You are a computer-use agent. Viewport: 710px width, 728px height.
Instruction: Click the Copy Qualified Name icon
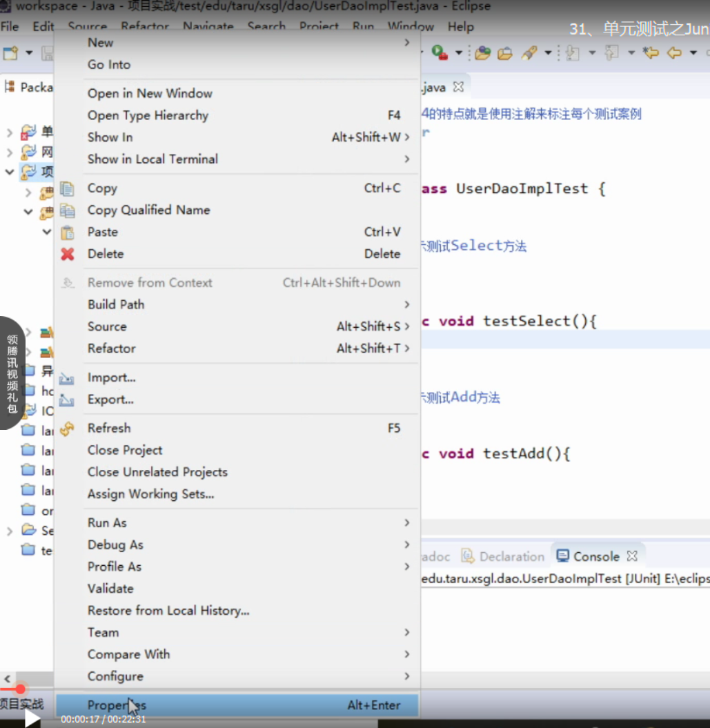pos(68,210)
